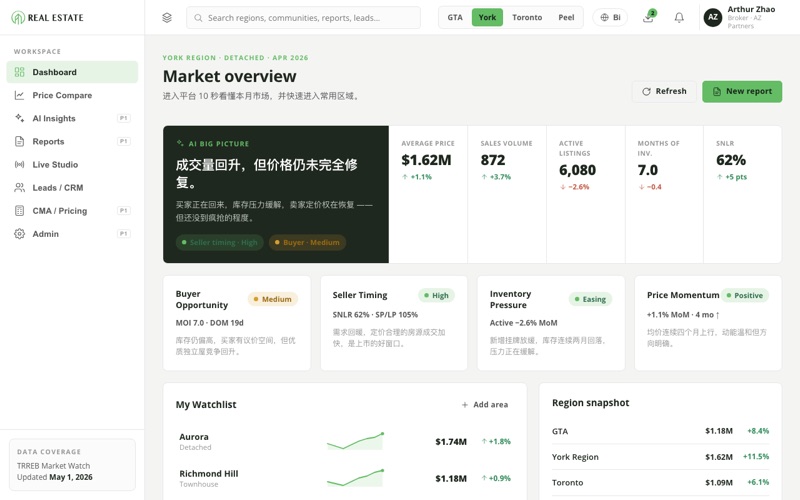This screenshot has height=500, width=800.
Task: Click the Medium badge on Buyer Opportunity
Action: 272,299
